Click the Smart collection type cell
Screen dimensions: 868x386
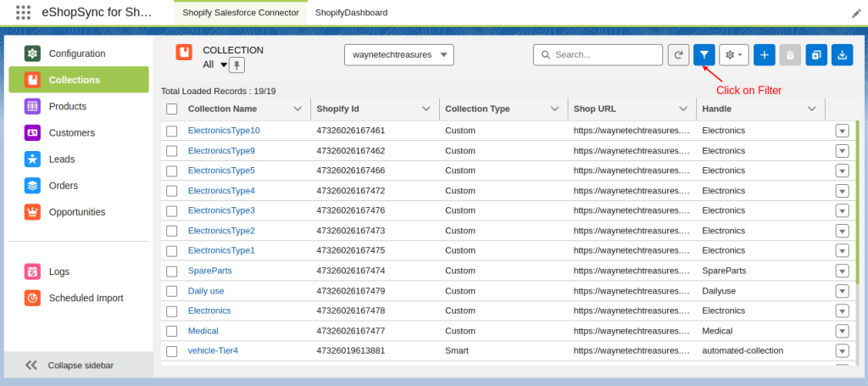click(457, 350)
